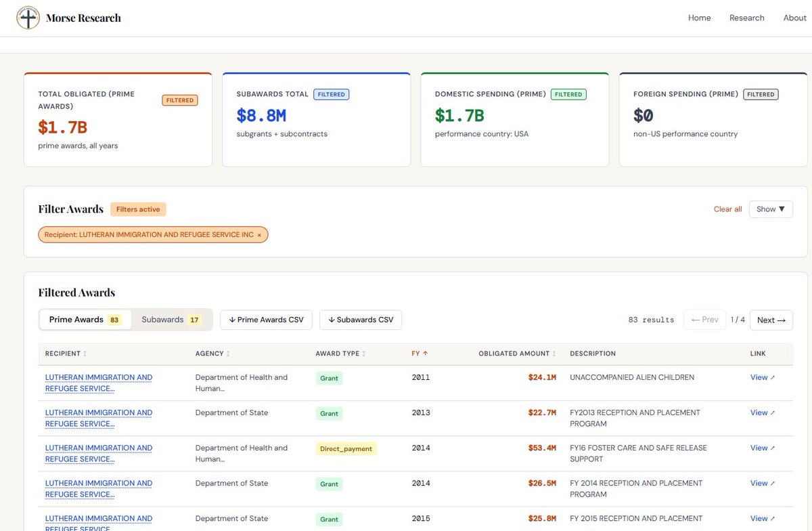The width and height of the screenshot is (812, 531).
Task: View the FY2013 Reception and Placement award
Action: 762,412
